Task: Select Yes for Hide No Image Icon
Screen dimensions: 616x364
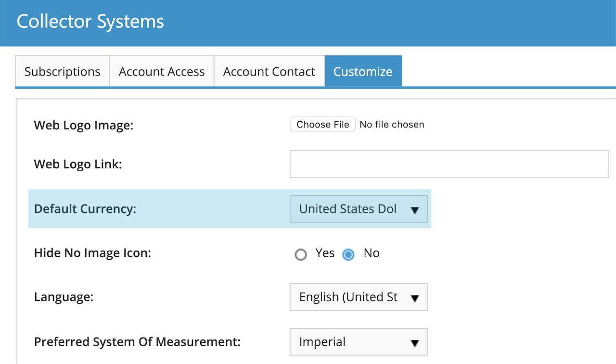Action: pyautogui.click(x=301, y=254)
